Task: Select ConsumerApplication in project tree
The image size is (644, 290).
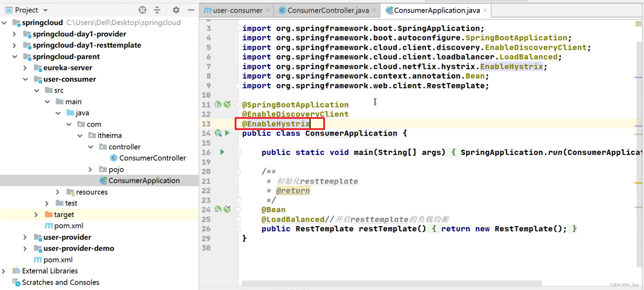Action: click(x=144, y=180)
